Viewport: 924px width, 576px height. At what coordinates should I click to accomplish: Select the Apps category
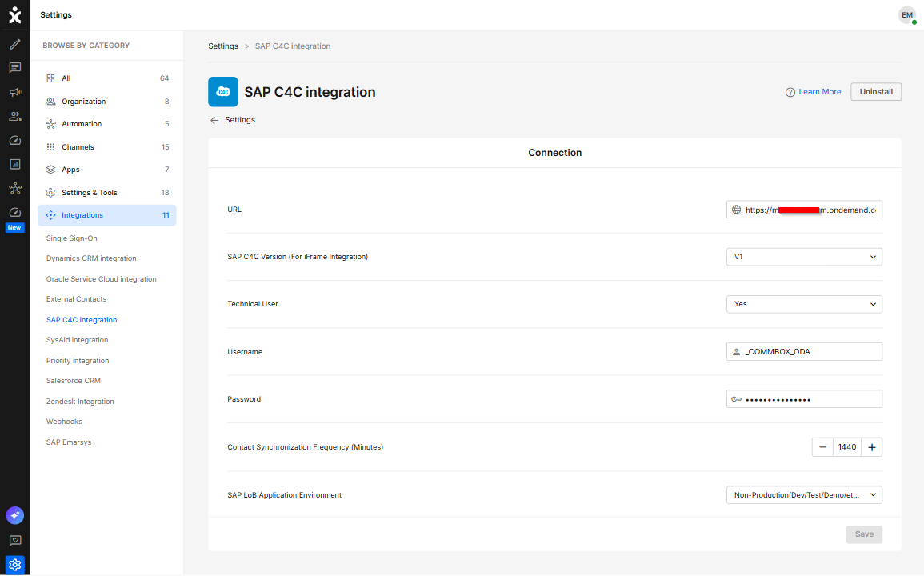(106, 170)
